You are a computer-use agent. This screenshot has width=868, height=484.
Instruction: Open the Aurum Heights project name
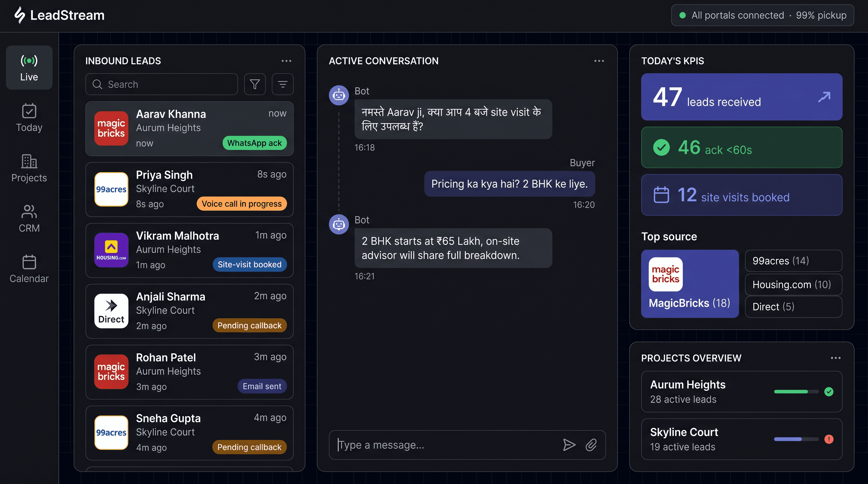(x=688, y=385)
